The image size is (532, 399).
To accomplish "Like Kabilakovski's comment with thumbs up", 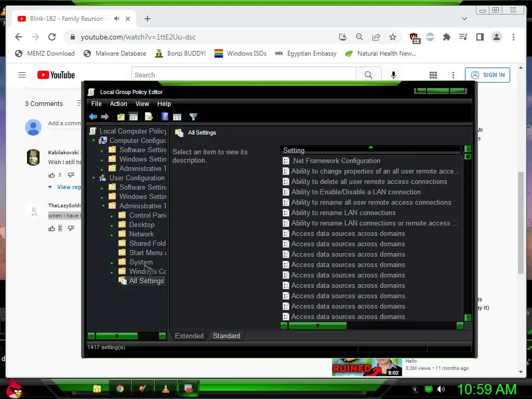I will [51, 175].
